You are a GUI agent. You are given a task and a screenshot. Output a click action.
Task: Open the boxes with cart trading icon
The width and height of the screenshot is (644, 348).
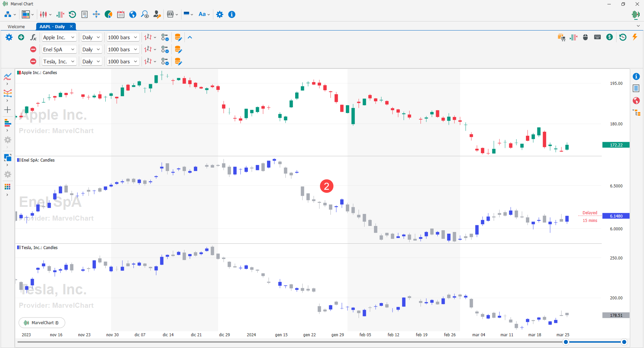(x=561, y=37)
